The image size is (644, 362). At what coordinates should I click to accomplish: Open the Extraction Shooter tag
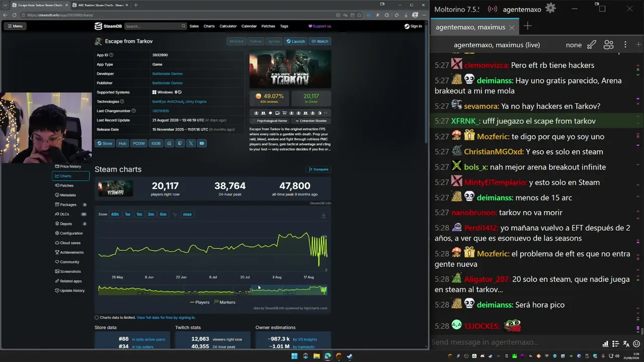311,121
